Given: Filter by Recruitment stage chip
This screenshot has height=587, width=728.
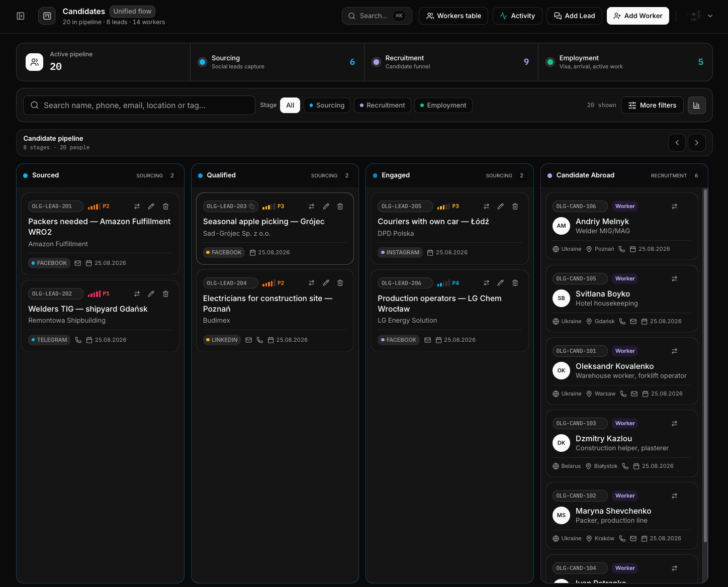Looking at the screenshot, I should tap(383, 106).
